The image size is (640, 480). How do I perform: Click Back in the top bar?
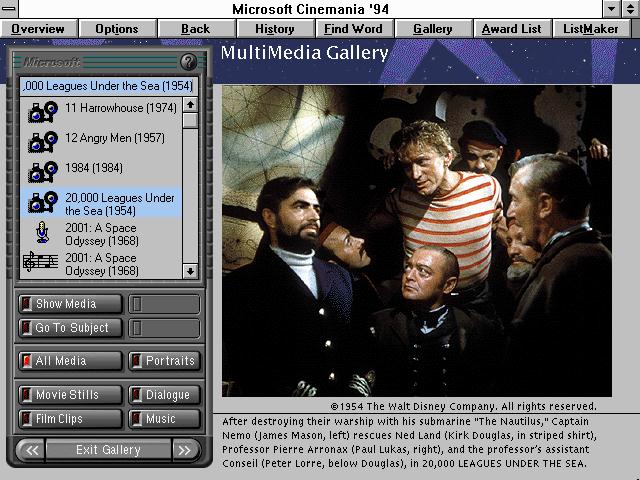pyautogui.click(x=196, y=29)
